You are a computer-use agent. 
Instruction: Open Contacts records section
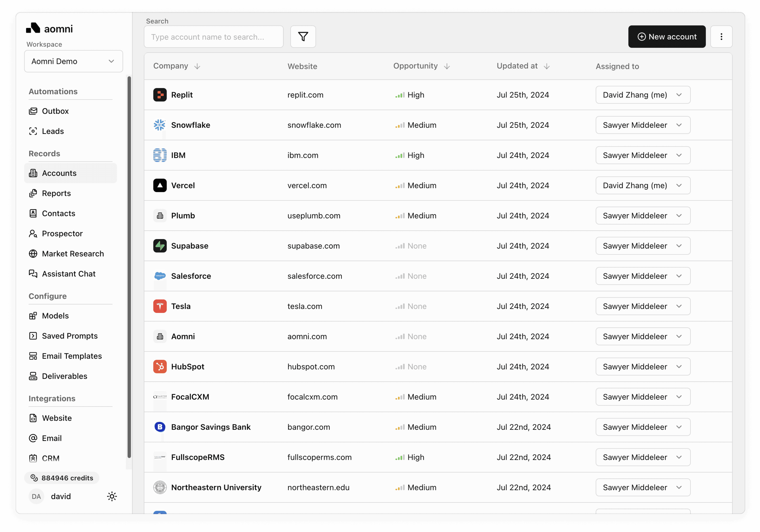58,213
